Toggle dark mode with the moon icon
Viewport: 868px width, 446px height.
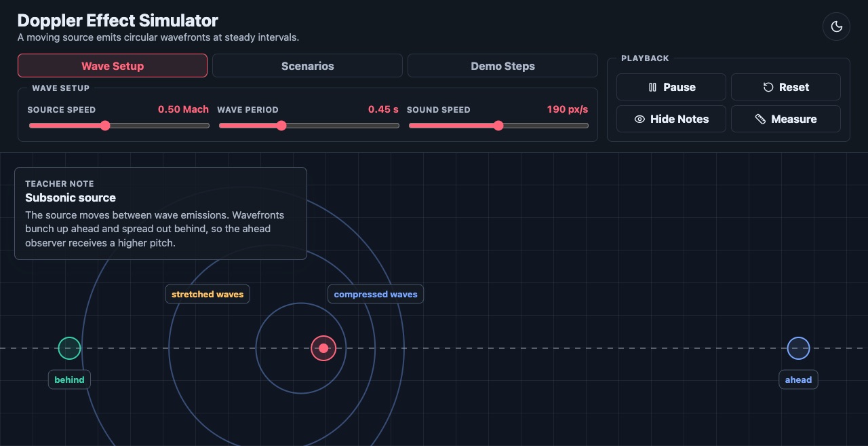click(x=836, y=26)
